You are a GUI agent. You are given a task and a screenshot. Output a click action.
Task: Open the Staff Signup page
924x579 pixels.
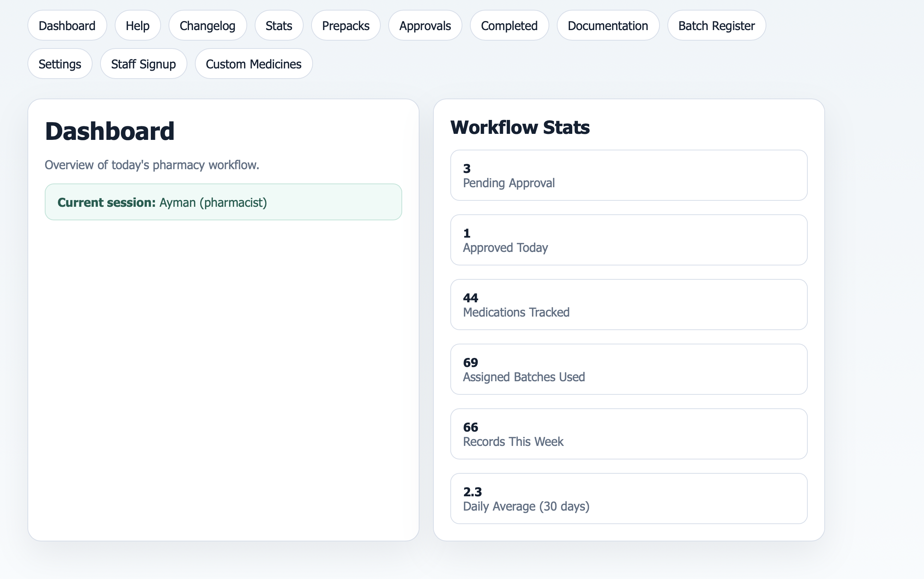click(143, 64)
